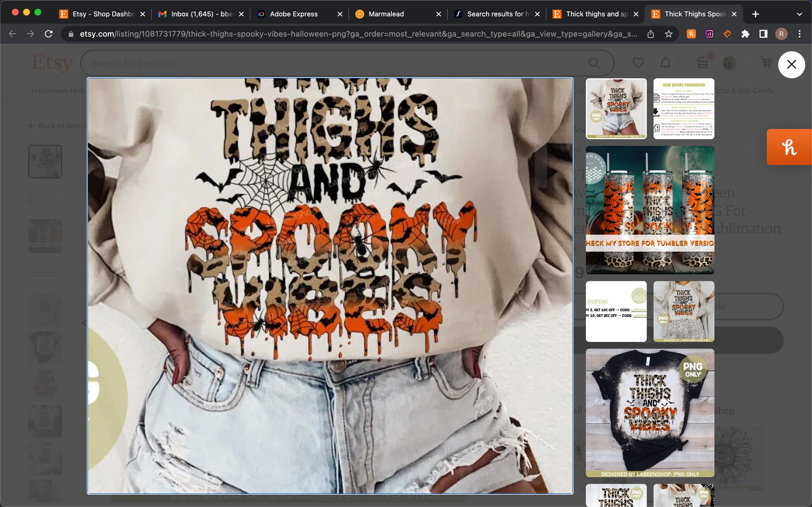Screen dimensions: 812x507
Task: Click the Chrome profile avatar R
Action: pos(781,34)
